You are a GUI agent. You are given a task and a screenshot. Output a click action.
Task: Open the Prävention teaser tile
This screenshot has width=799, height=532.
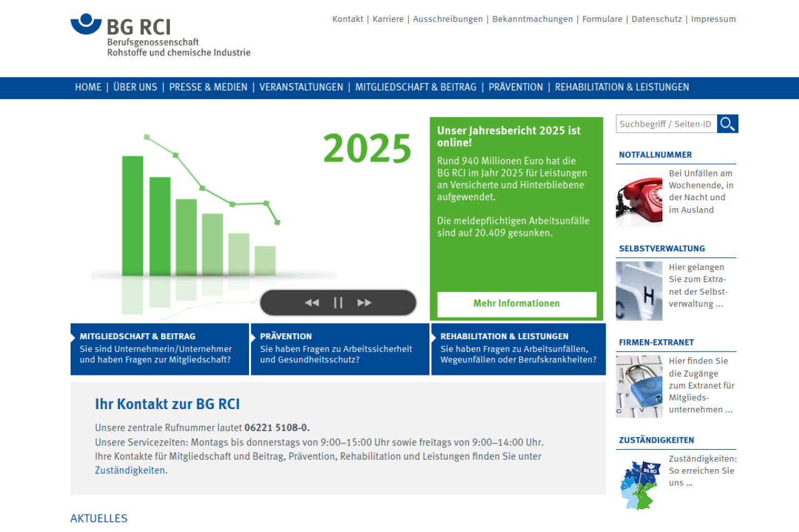(x=340, y=349)
